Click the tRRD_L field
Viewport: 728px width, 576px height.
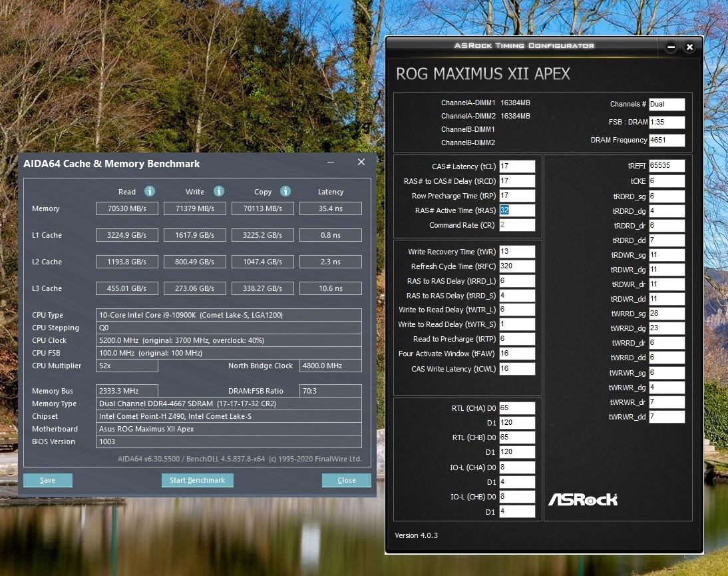click(x=517, y=280)
